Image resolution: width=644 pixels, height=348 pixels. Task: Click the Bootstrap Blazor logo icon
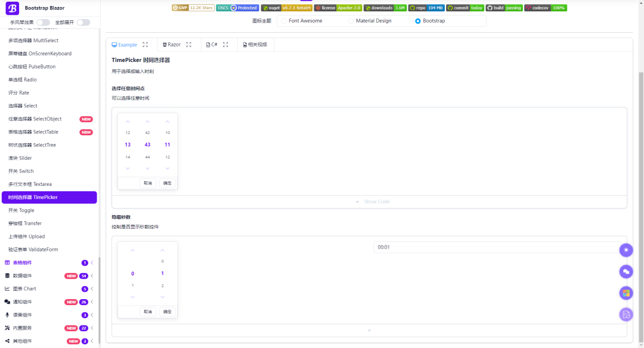[13, 8]
